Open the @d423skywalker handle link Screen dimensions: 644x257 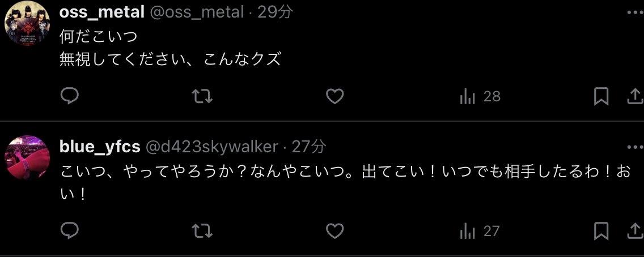(x=213, y=147)
